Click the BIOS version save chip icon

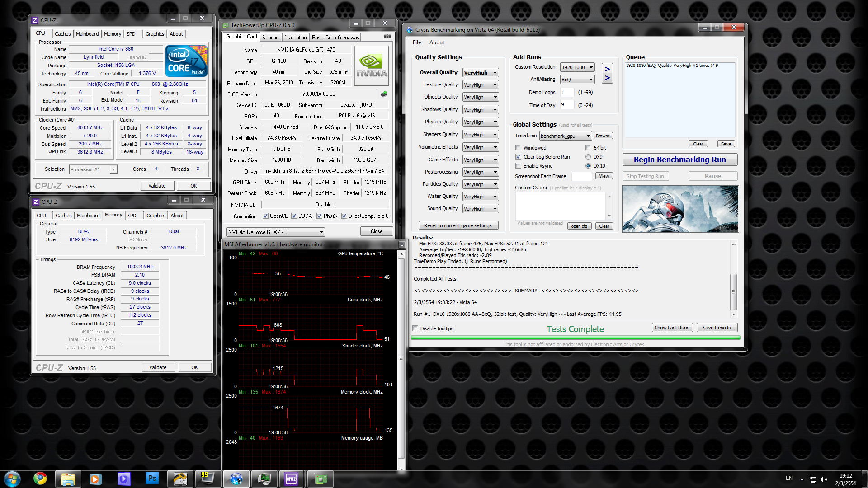click(x=384, y=94)
